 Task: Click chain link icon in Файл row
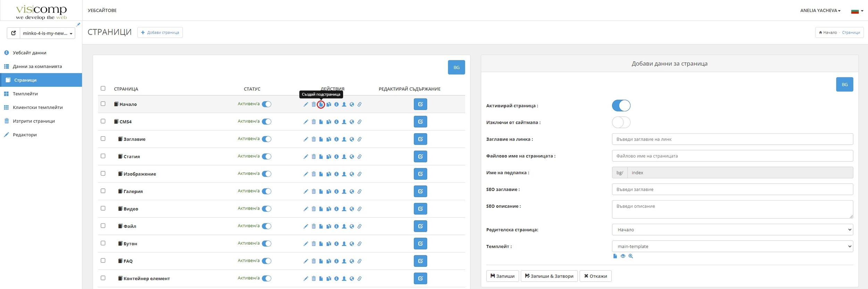(359, 226)
